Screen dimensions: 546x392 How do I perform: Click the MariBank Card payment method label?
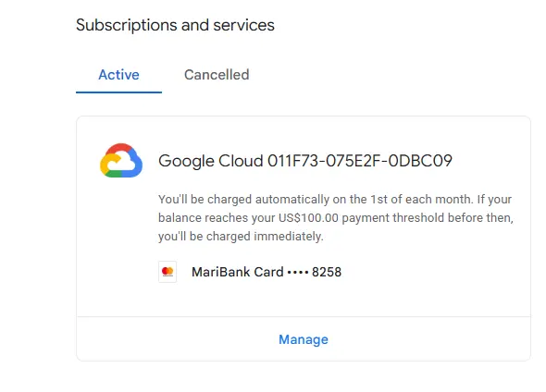point(238,272)
